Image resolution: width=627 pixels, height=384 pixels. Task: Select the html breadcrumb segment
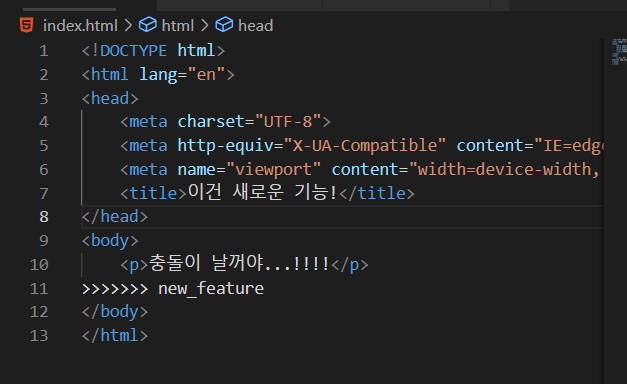coord(178,26)
